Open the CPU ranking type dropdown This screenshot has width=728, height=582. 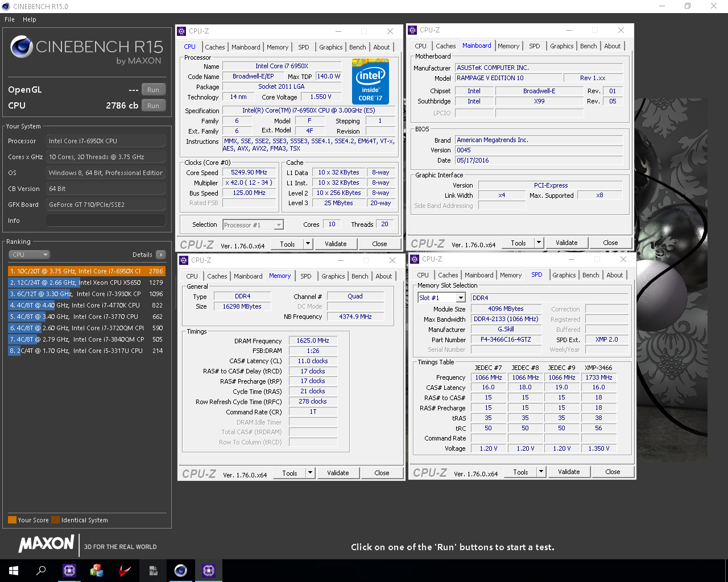tap(30, 255)
